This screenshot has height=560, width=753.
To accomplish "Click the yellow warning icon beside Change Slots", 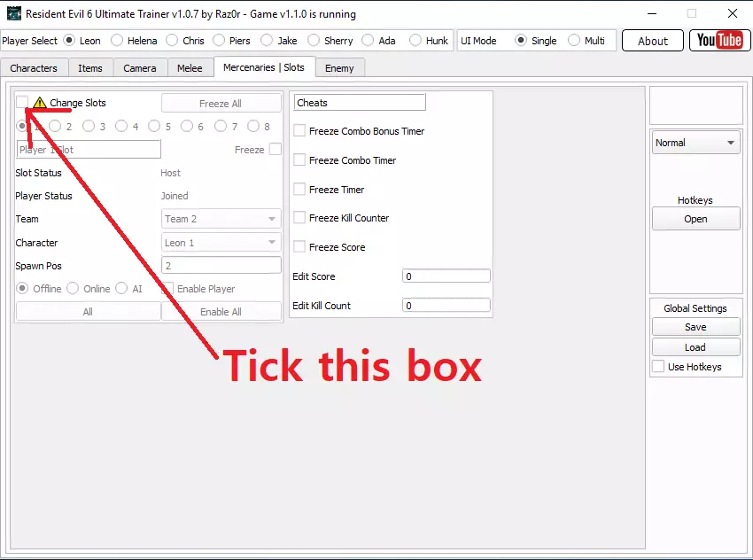I will (40, 103).
